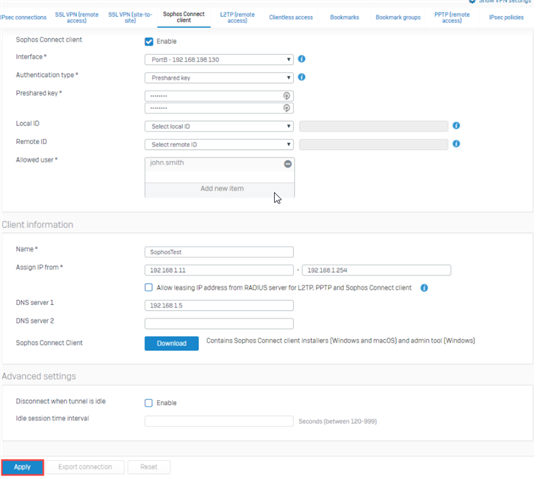Open info icon for RADIUS leasing option
Screen dimensions: 554x479
click(x=424, y=288)
